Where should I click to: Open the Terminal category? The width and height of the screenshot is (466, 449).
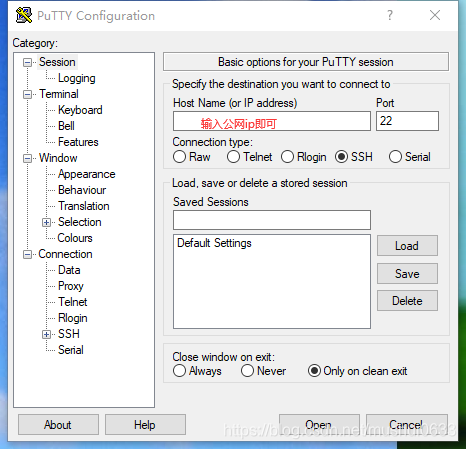pyautogui.click(x=59, y=94)
